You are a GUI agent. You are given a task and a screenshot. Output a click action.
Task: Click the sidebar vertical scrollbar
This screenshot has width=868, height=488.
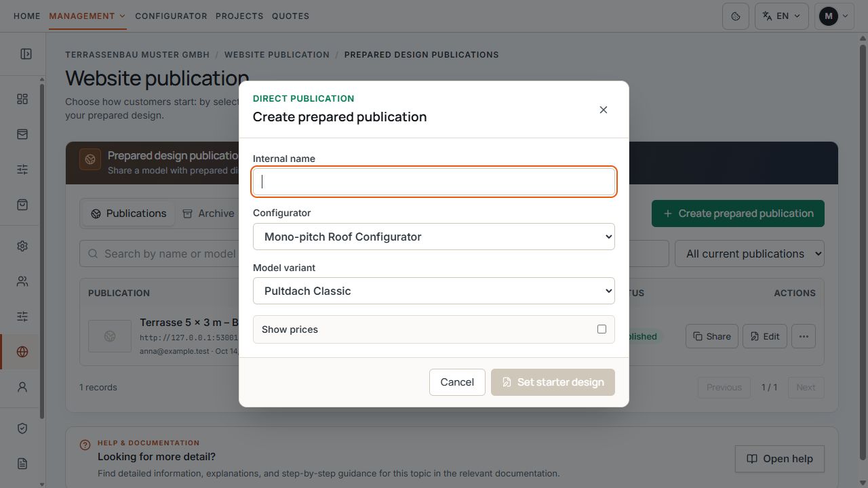(x=42, y=251)
